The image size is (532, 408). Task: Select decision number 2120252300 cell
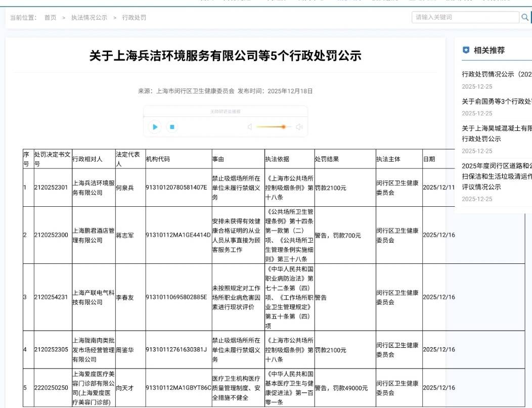coord(51,235)
